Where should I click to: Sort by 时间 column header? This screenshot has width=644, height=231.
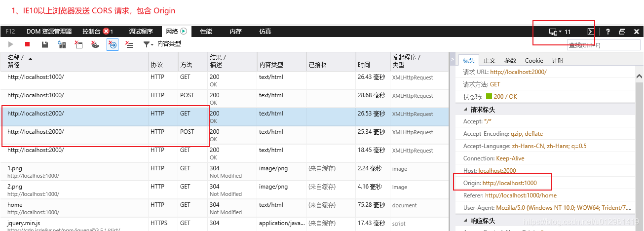point(373,61)
